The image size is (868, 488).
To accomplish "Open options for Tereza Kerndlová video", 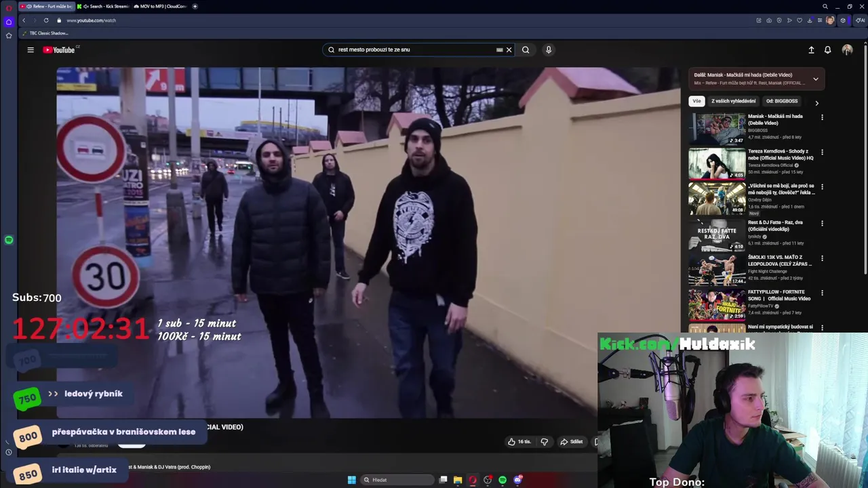I will 822,152.
